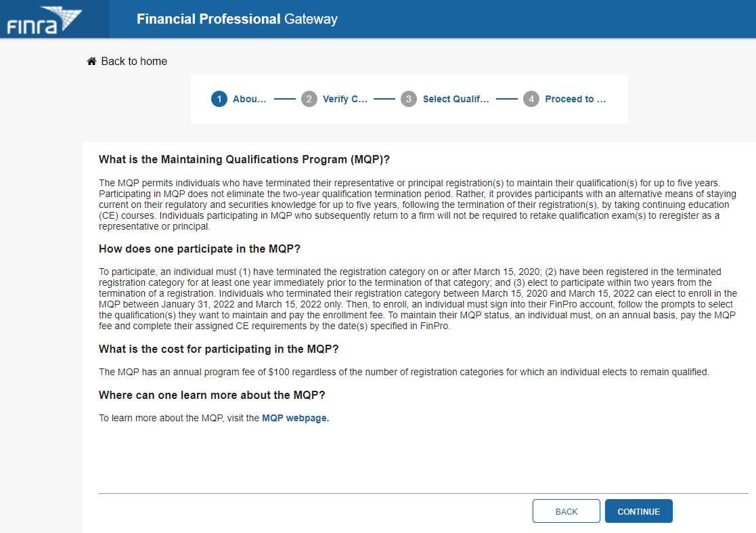Go to the 'Verify C...' step label
Viewport: 756px width, 533px height.
344,99
